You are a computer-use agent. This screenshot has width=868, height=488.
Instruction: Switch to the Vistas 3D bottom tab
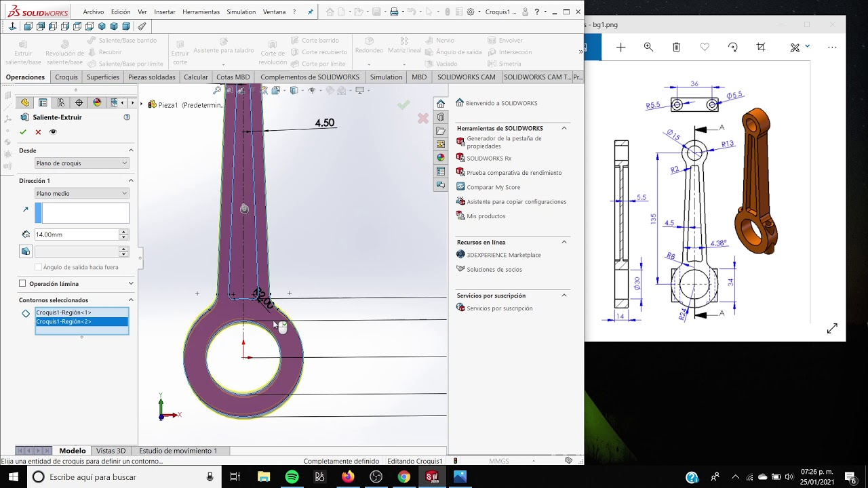pyautogui.click(x=111, y=451)
